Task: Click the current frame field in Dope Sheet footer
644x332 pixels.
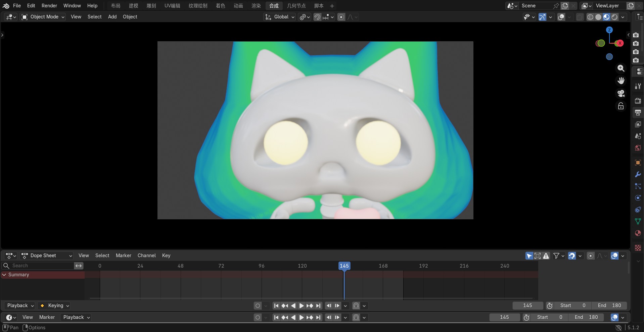Action: 527,306
